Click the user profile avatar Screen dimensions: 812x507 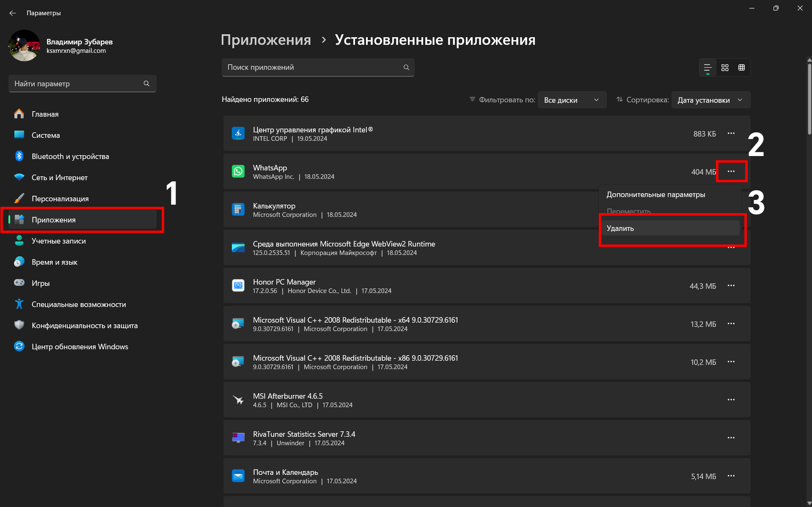click(25, 46)
